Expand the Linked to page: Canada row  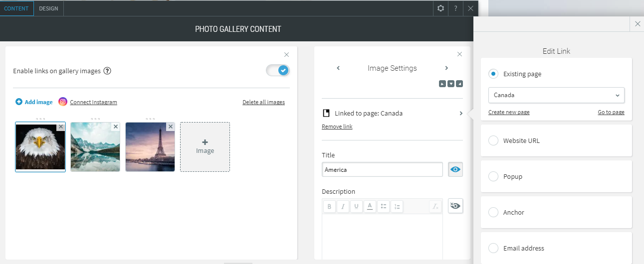(x=392, y=113)
